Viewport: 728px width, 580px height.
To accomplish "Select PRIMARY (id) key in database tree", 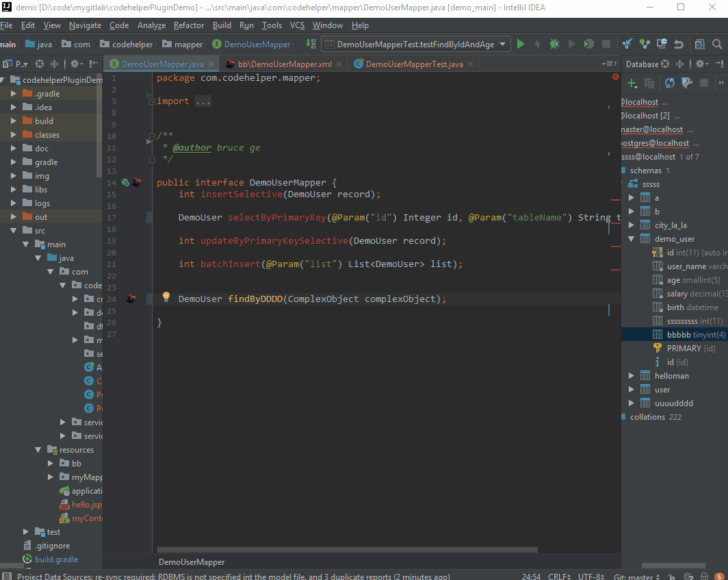I will point(684,348).
